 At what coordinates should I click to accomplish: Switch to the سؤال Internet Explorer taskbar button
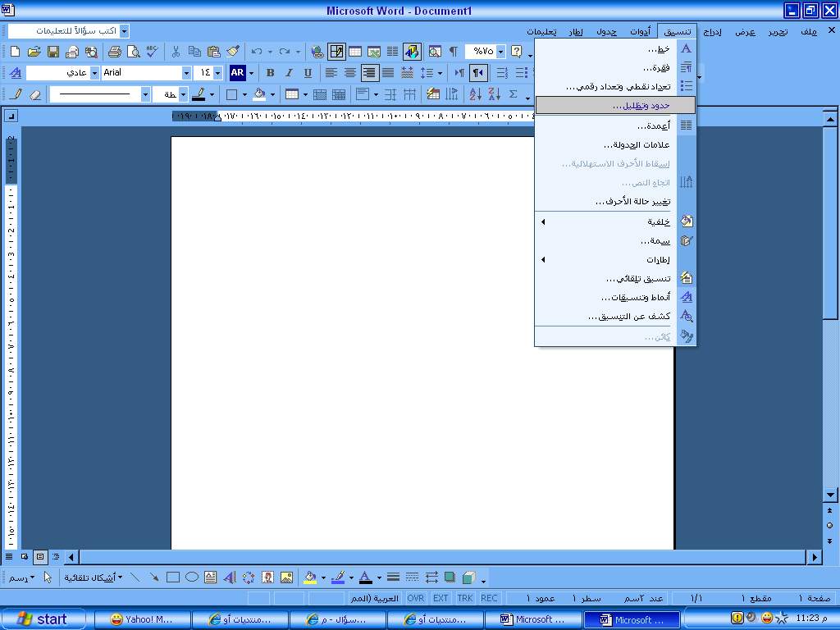point(337,620)
